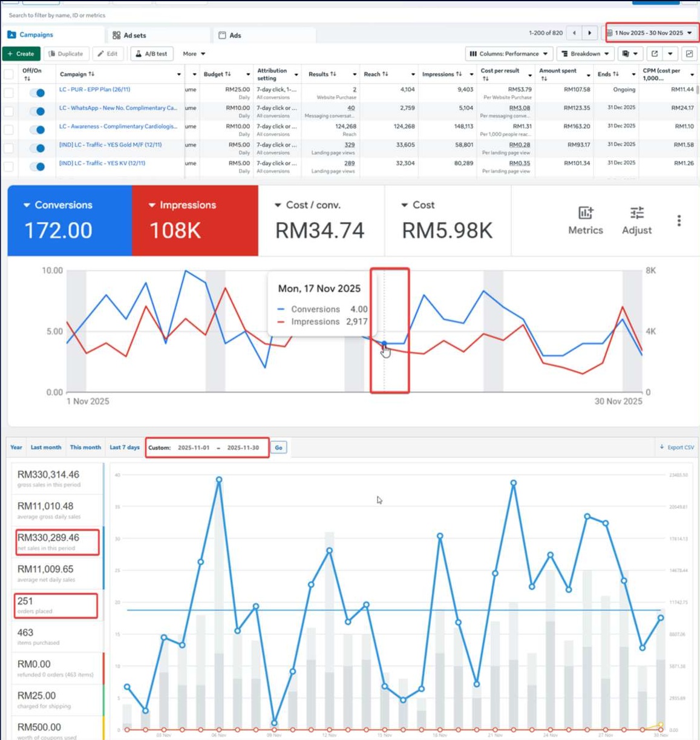The image size is (700, 740).
Task: Open the Cost / conv. metric dropdown
Action: (x=278, y=205)
